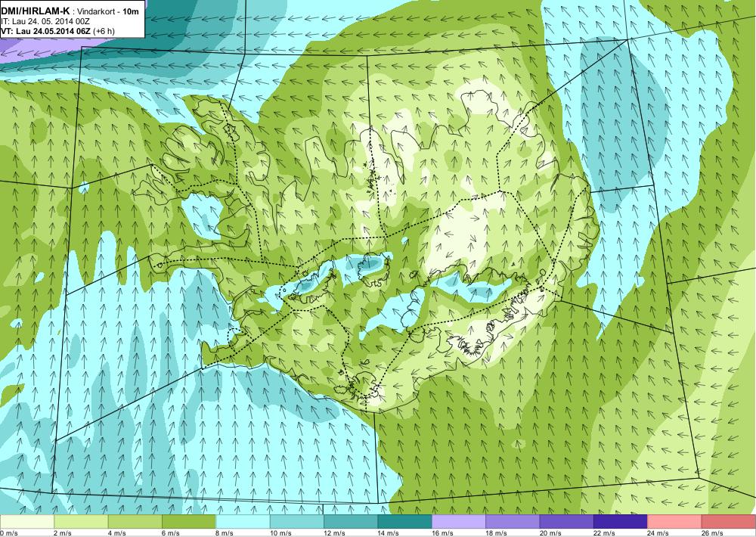Click the '10 m/s' legend label
The image size is (756, 537).
280,532
